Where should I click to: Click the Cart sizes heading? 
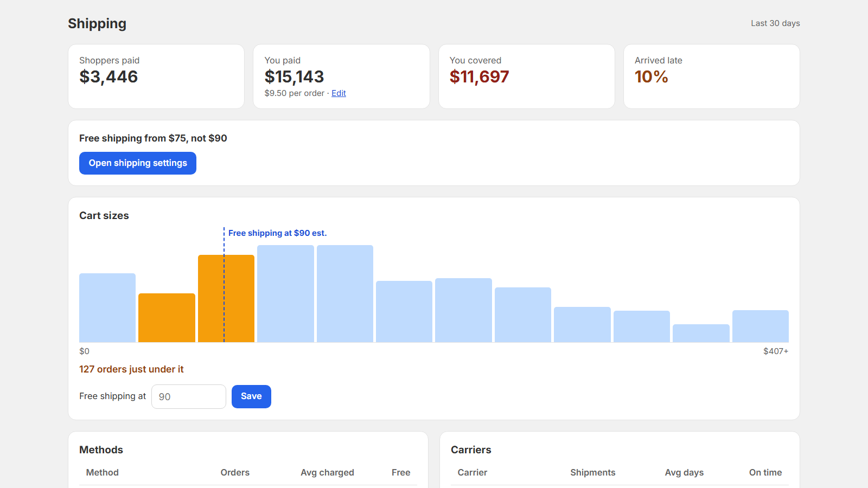click(x=104, y=215)
